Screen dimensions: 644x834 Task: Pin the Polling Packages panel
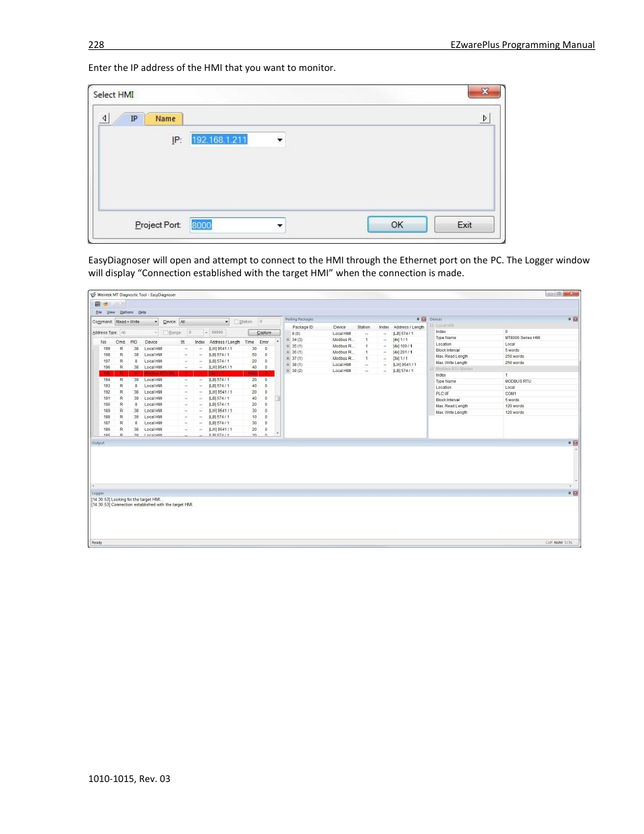click(x=418, y=319)
